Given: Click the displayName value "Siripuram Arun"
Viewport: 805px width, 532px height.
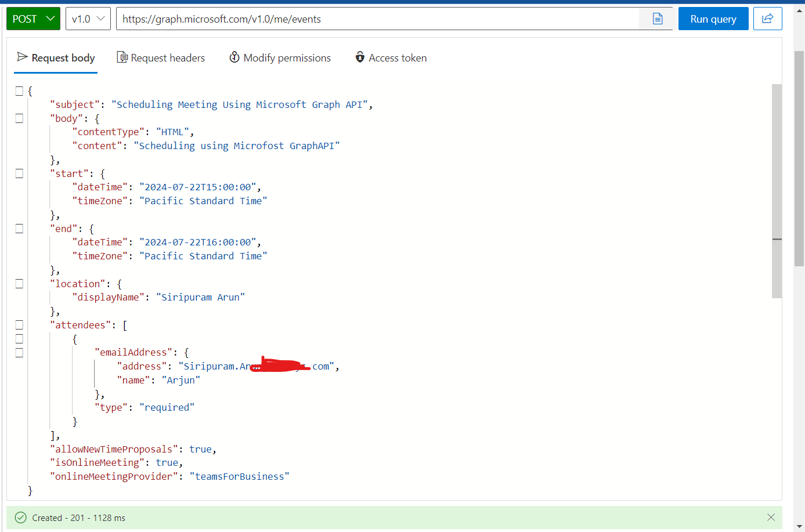Looking at the screenshot, I should tap(201, 298).
